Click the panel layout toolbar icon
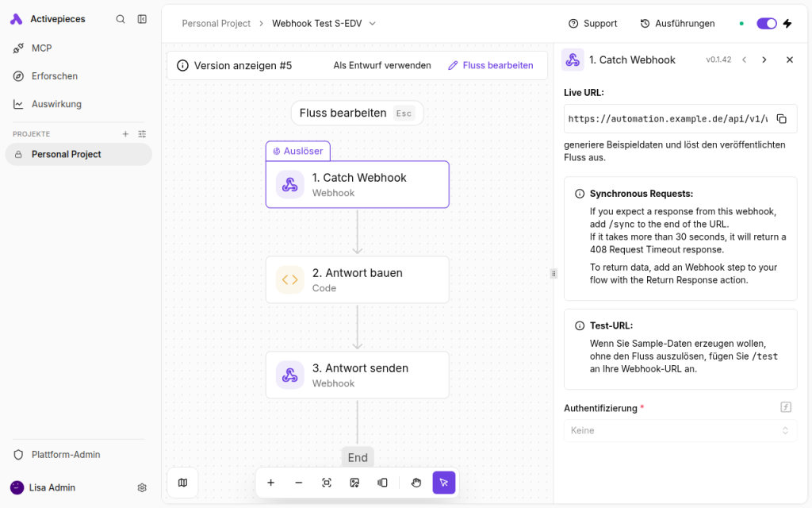Viewport: 812px width, 508px height. (x=383, y=483)
